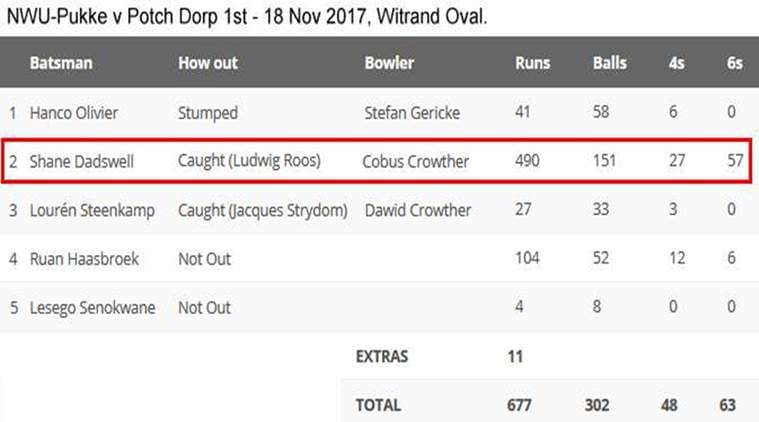Viewport: 759px width, 422px height.
Task: Click the Balls column header
Action: coord(609,63)
